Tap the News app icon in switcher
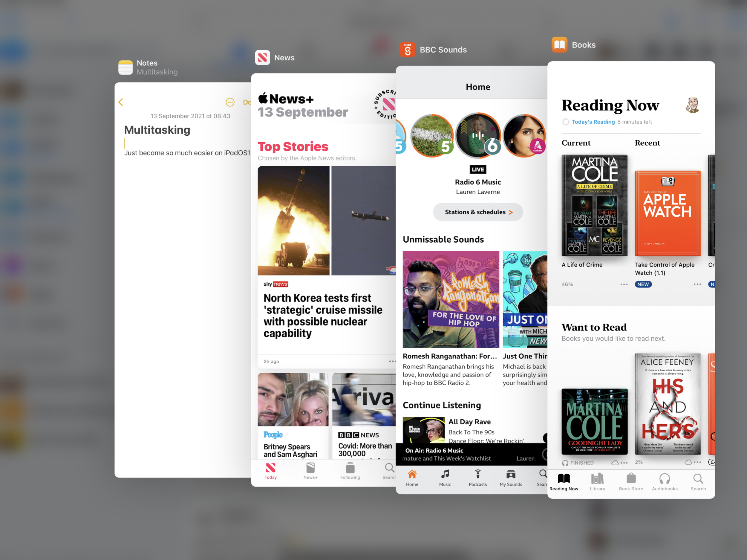The image size is (747, 560). [262, 57]
